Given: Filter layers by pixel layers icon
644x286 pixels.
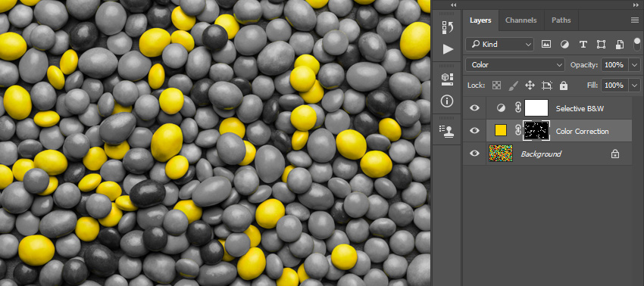Looking at the screenshot, I should (546, 45).
